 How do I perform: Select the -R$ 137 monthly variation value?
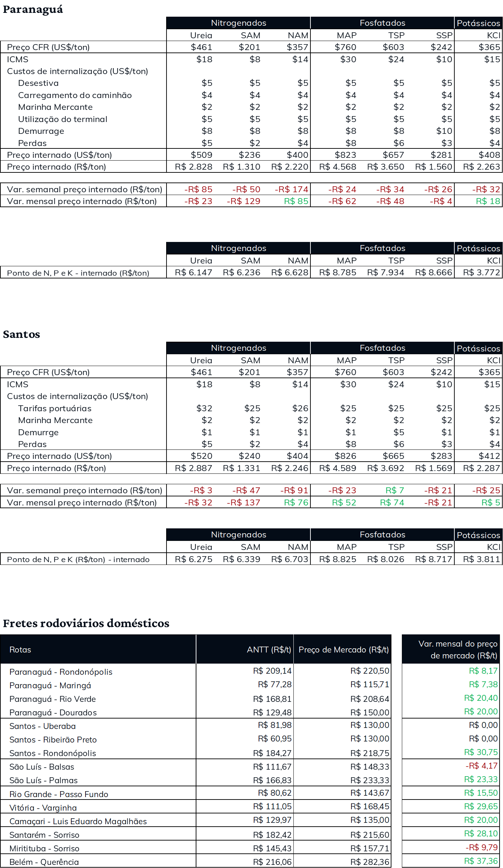coord(244,502)
